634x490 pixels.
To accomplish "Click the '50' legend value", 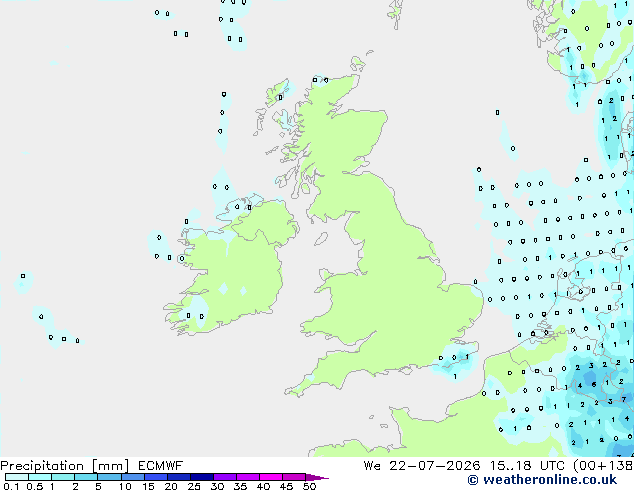I will click(x=309, y=486).
